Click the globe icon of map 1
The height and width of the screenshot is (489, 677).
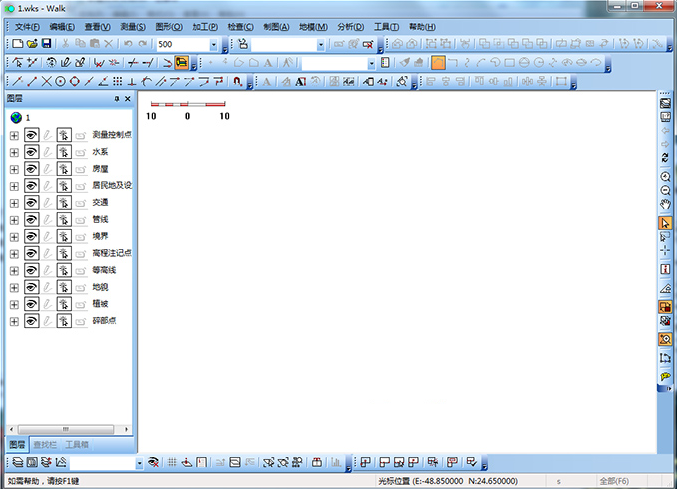[16, 117]
